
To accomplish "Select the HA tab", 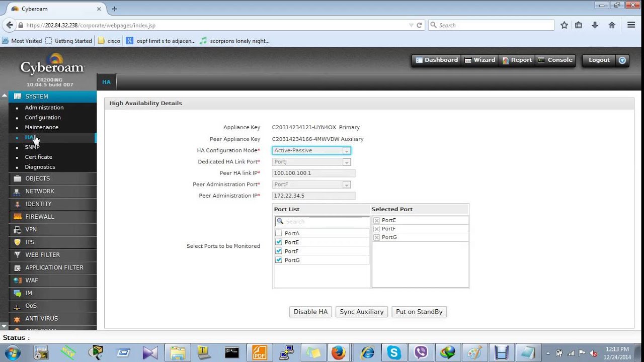I will (x=106, y=82).
